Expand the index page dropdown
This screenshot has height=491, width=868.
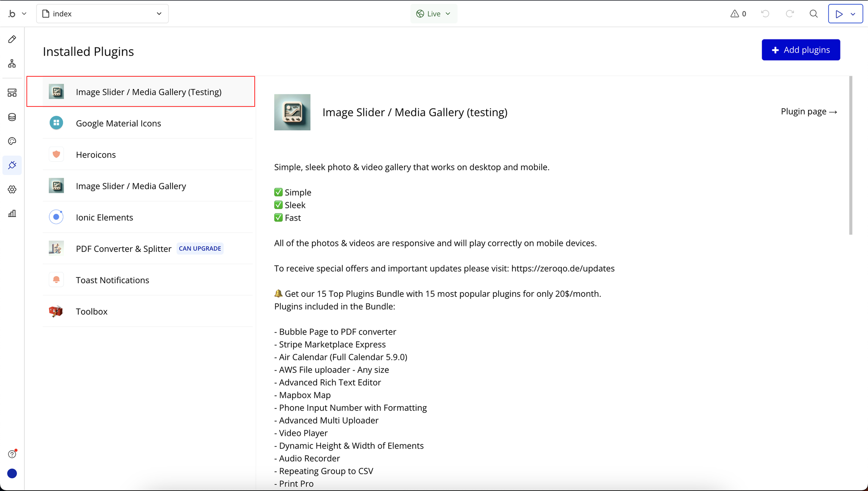pyautogui.click(x=103, y=14)
